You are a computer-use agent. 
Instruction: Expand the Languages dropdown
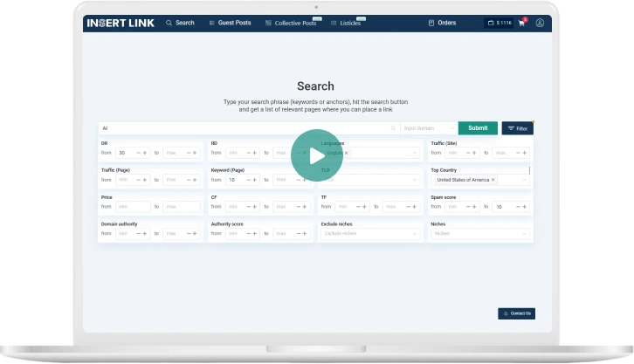click(x=415, y=153)
